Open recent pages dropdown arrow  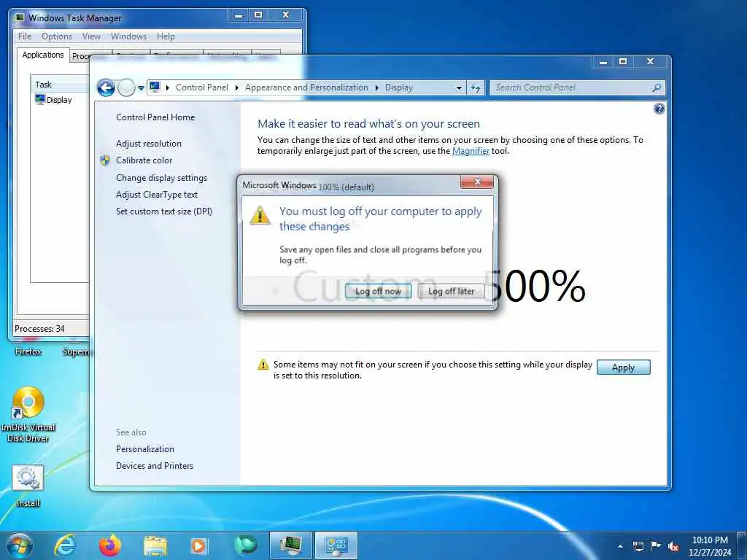[141, 87]
